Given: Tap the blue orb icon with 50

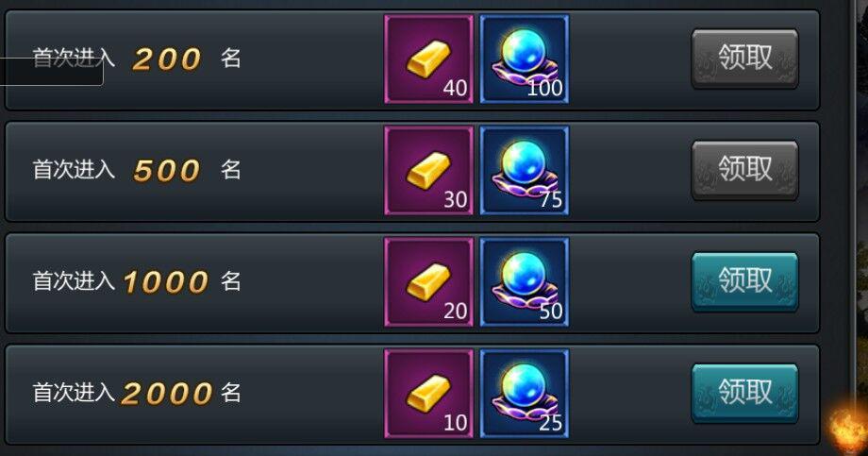Looking at the screenshot, I should click(x=525, y=282).
